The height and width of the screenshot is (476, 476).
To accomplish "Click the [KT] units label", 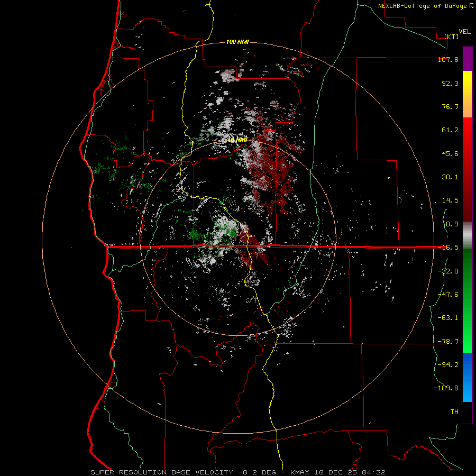I will coord(452,36).
